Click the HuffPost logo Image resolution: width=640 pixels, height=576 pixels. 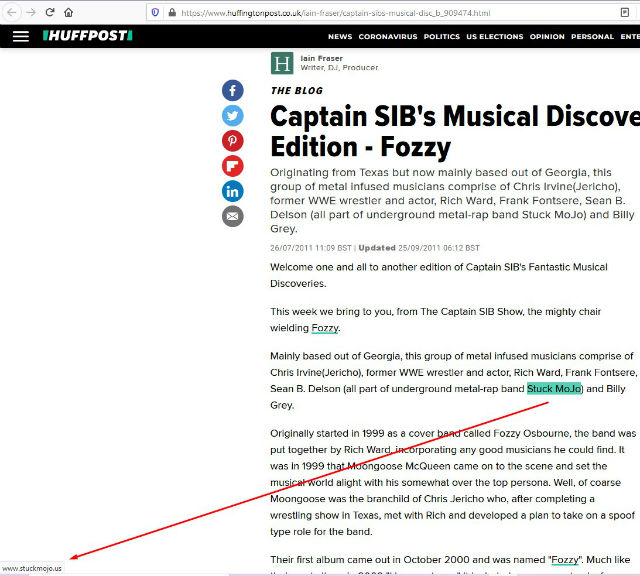pyautogui.click(x=88, y=36)
